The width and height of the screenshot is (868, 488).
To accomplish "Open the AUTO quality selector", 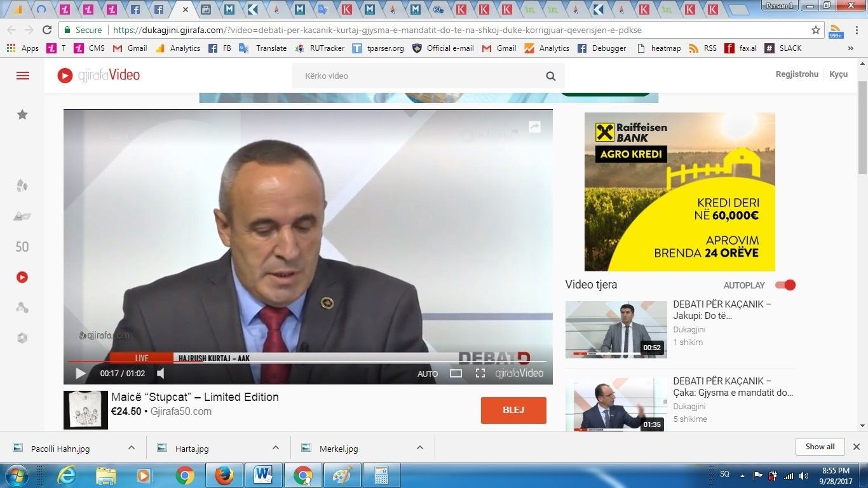I will pyautogui.click(x=427, y=374).
